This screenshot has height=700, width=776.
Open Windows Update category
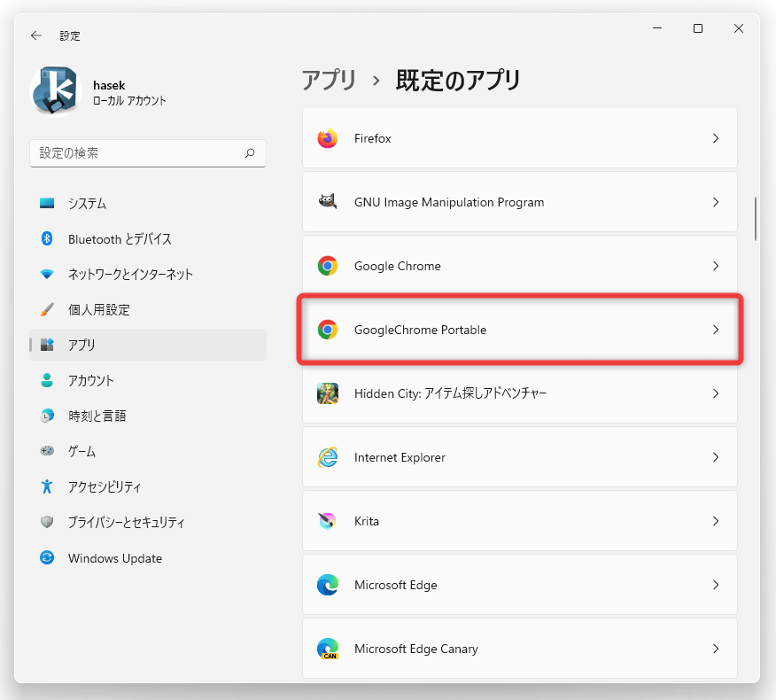tap(148, 558)
